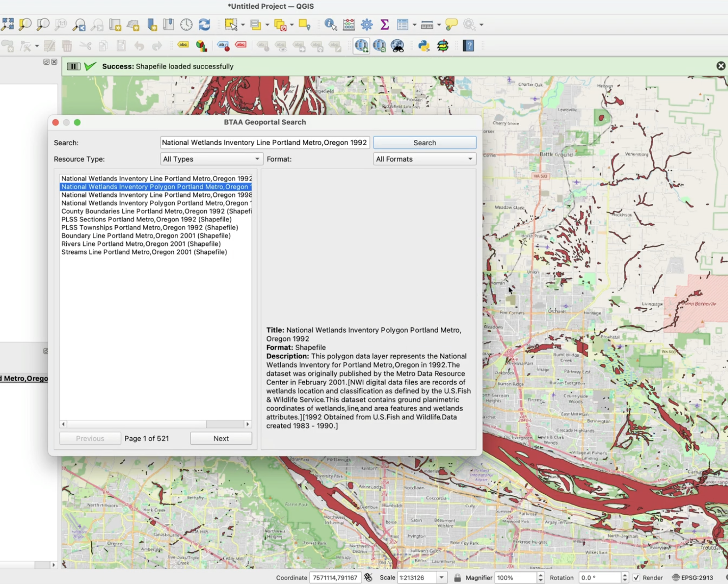Click the Pin/Unpin Labels icon
Image resolution: width=728 pixels, height=584 pixels.
[223, 46]
